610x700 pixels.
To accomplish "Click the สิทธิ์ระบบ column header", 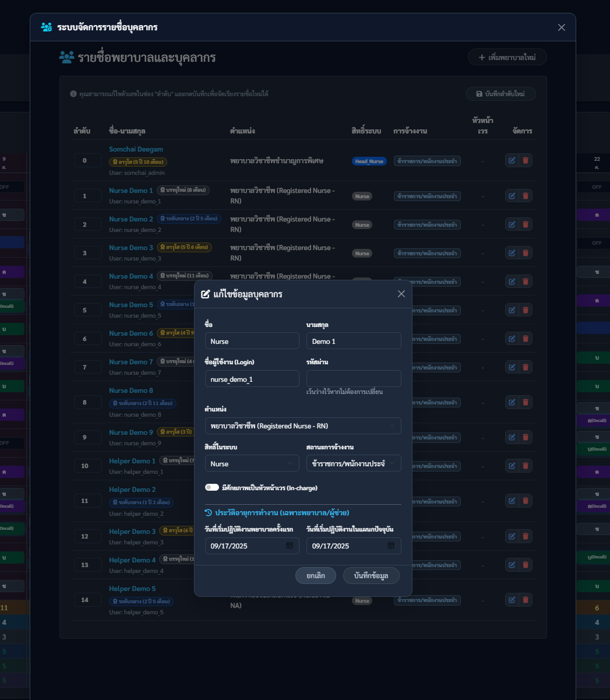I will pos(366,131).
